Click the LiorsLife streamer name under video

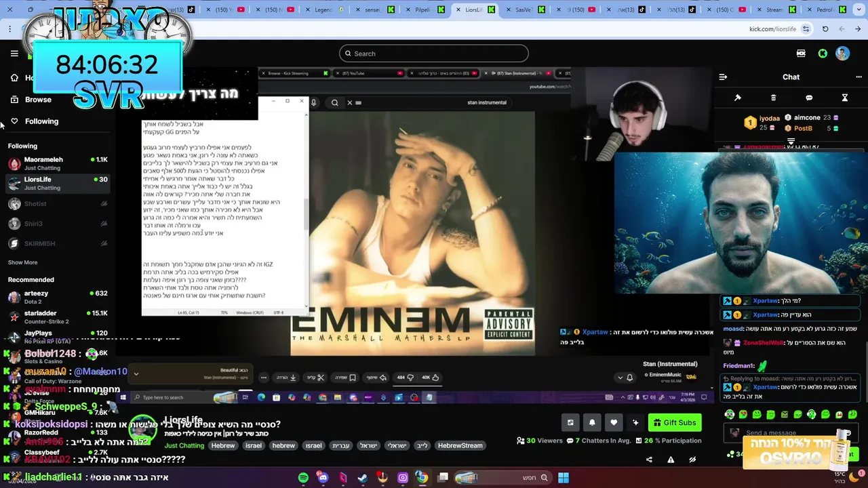[183, 421]
